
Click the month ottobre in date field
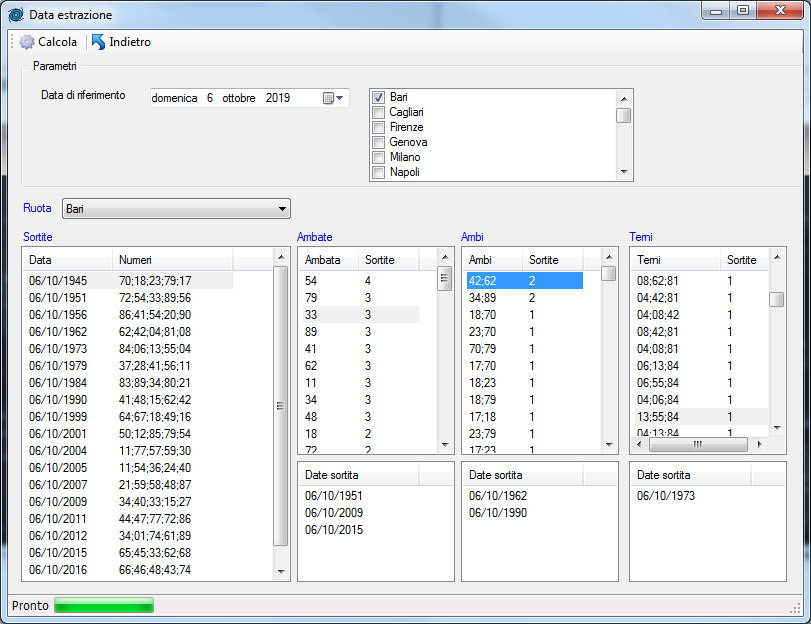pyautogui.click(x=239, y=98)
